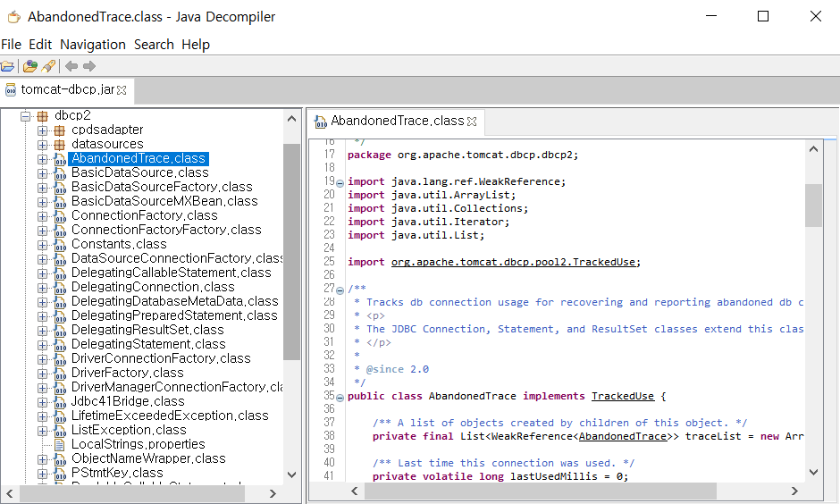Expand the DelegatingConnection.class node
Screen dimensions: 840x504
pyautogui.click(x=42, y=288)
